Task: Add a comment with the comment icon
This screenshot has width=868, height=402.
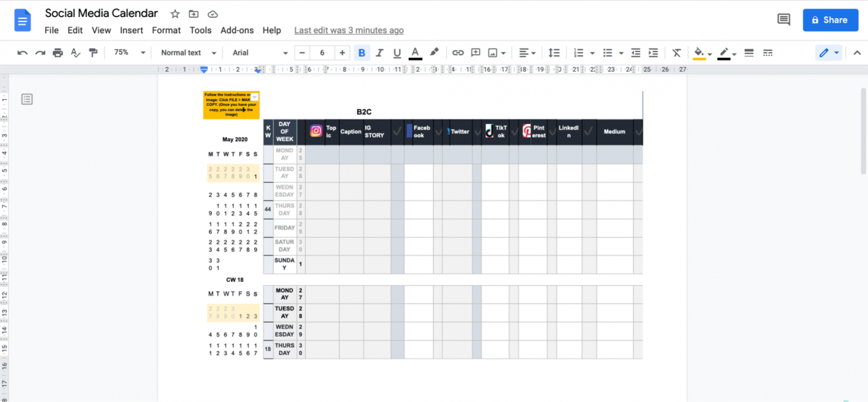Action: (475, 53)
